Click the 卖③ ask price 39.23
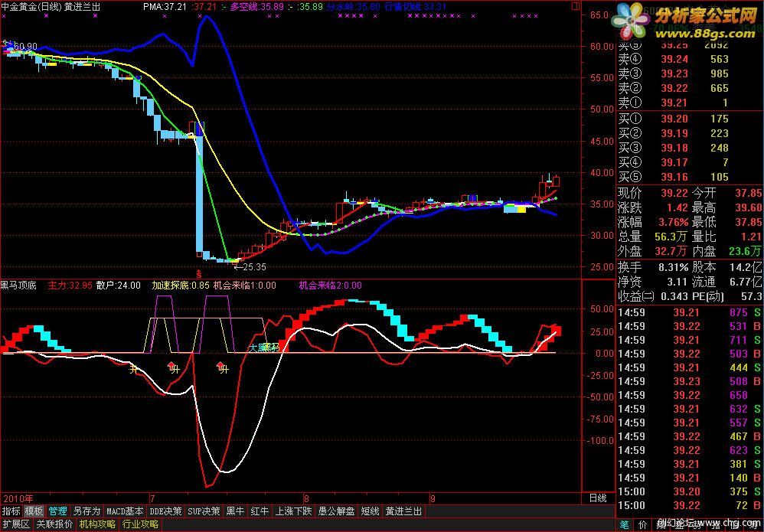Viewport: 764px width, 532px height. pyautogui.click(x=674, y=73)
